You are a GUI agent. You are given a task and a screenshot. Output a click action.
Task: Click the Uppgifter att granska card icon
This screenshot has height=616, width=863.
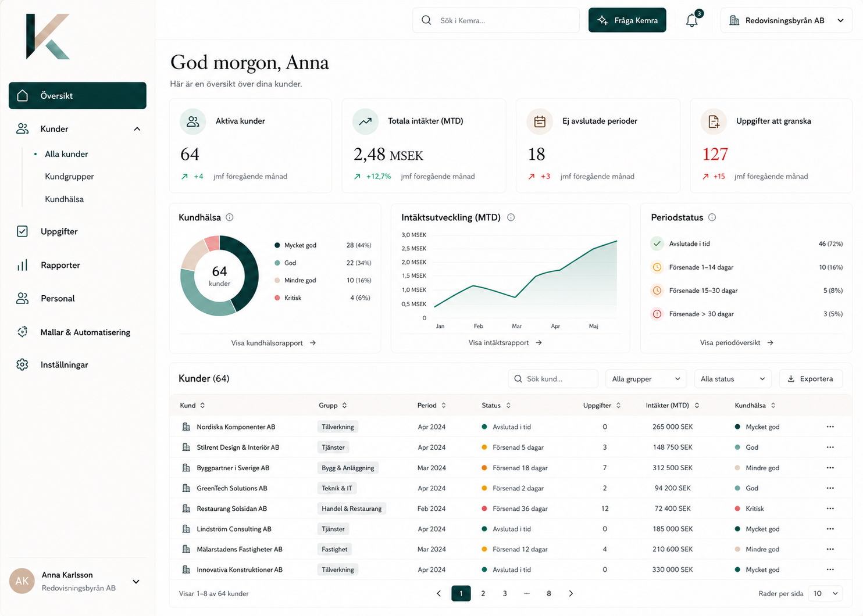(x=714, y=121)
